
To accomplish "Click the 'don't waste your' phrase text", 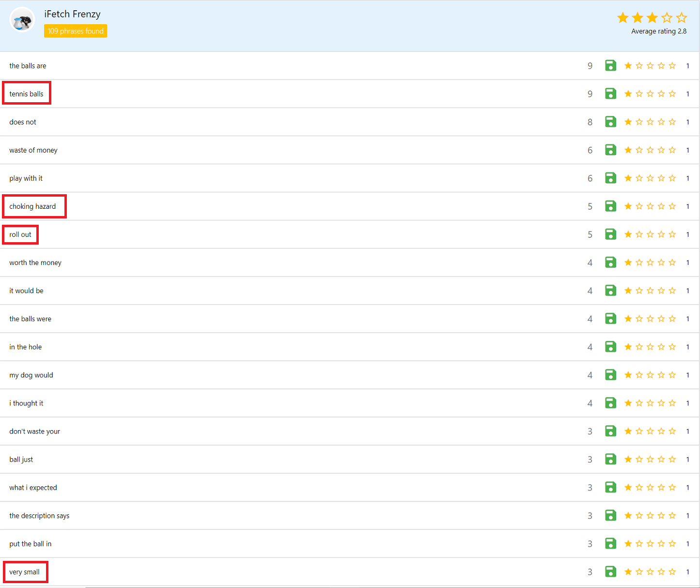I will [x=35, y=432].
